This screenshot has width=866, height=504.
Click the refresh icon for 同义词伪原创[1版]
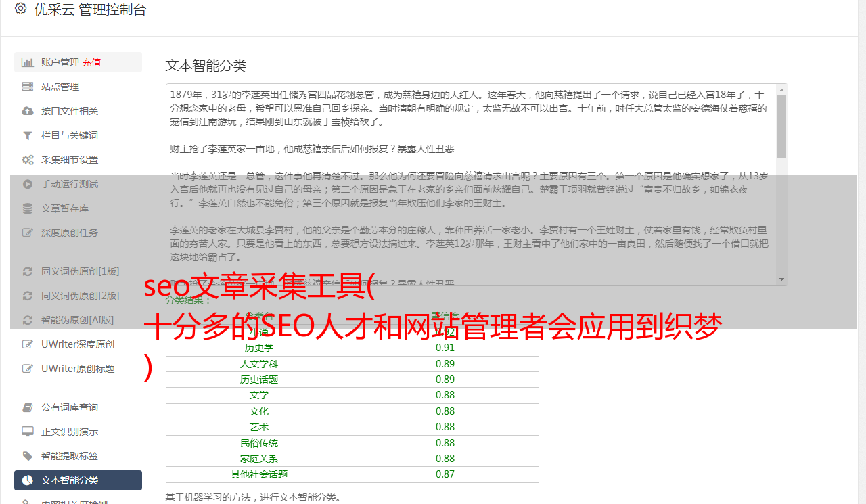click(28, 271)
